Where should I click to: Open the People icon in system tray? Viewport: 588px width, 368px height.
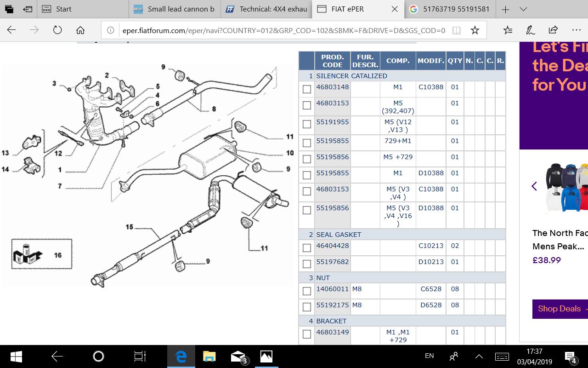coord(454,356)
